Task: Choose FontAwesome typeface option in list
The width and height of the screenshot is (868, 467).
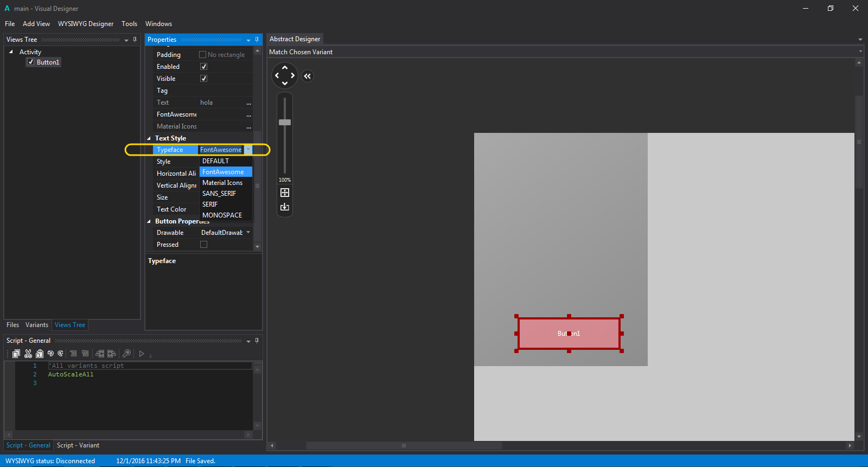Action: click(226, 172)
